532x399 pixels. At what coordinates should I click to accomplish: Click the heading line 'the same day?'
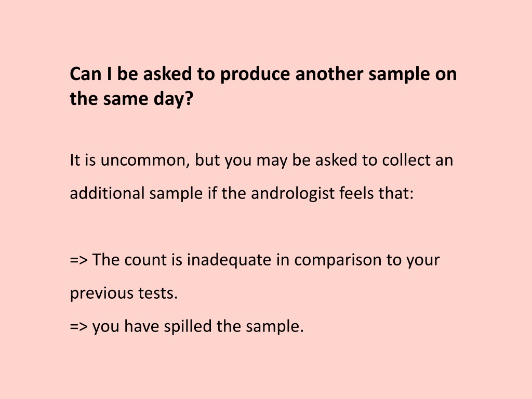point(131,99)
